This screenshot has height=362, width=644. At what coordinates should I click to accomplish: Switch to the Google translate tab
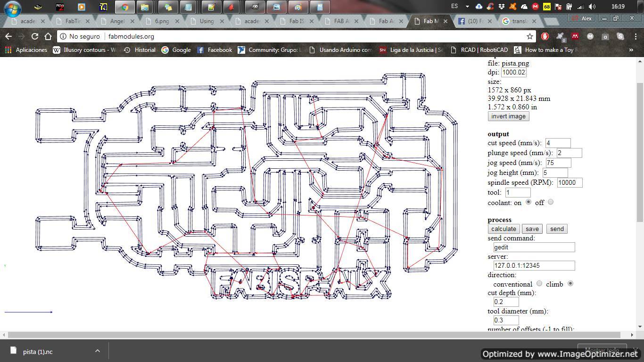click(519, 21)
